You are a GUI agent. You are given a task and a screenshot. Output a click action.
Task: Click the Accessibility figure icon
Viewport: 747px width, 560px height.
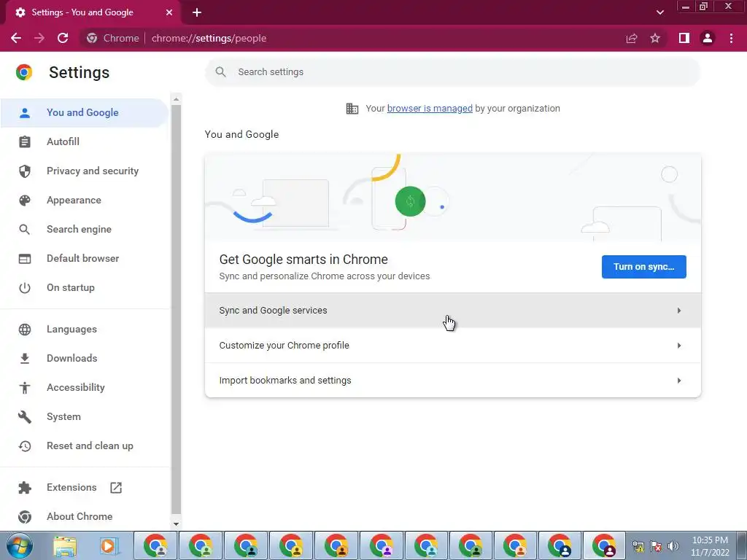[x=25, y=388]
